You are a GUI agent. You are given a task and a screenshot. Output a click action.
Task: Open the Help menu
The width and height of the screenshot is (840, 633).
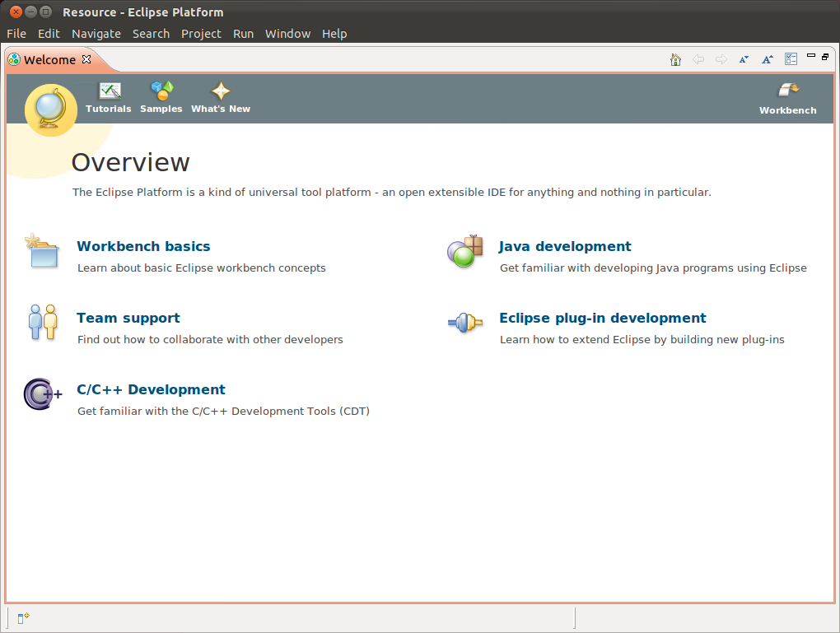click(x=334, y=34)
